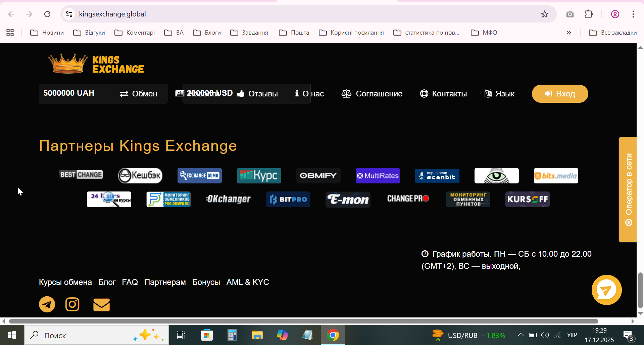Go to the Контакты page
Screen dimensions: 644x345
click(443, 94)
